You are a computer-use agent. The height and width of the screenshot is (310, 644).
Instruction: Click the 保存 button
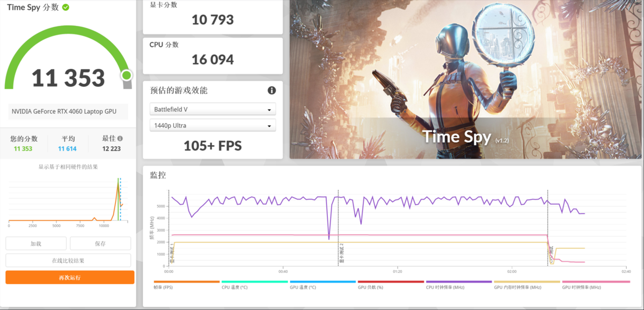click(x=100, y=243)
